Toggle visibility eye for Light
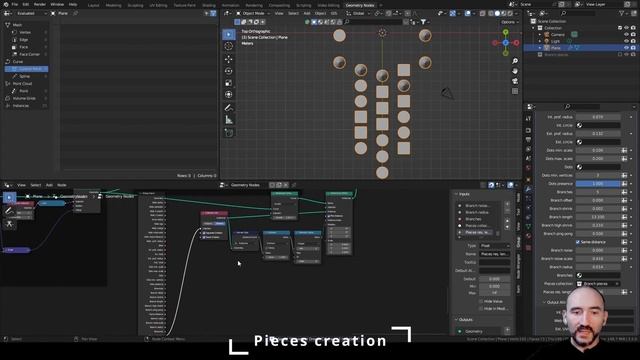 tap(626, 41)
